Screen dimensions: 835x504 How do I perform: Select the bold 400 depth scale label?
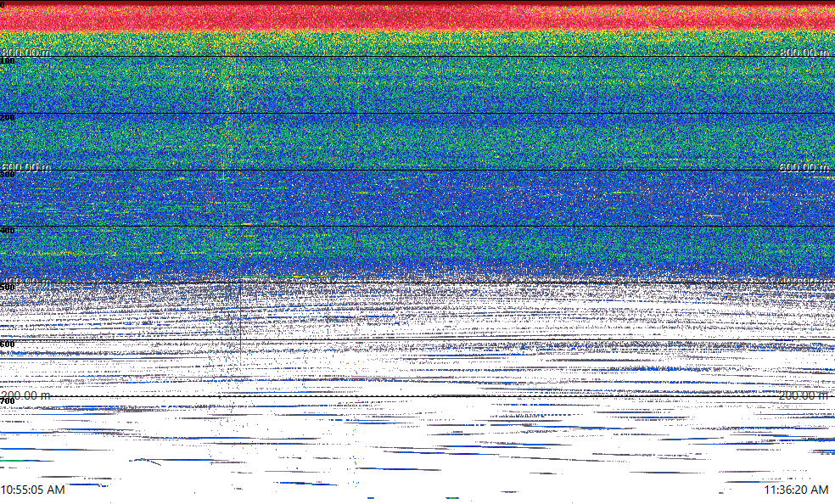click(8, 231)
